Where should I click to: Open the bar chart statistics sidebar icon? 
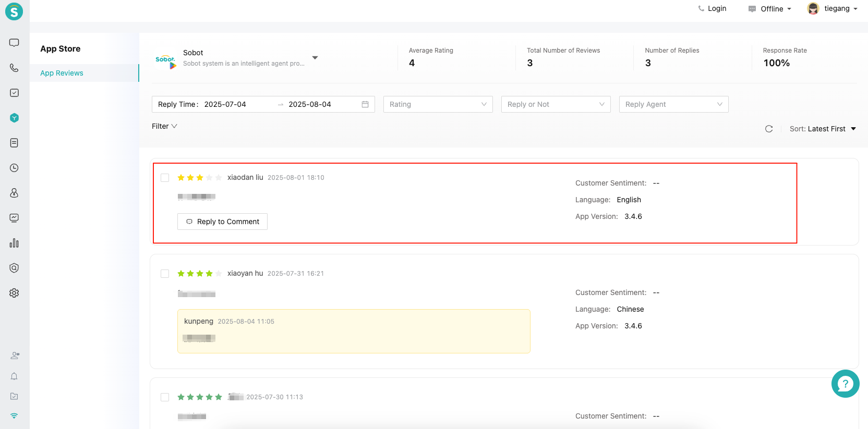point(14,243)
